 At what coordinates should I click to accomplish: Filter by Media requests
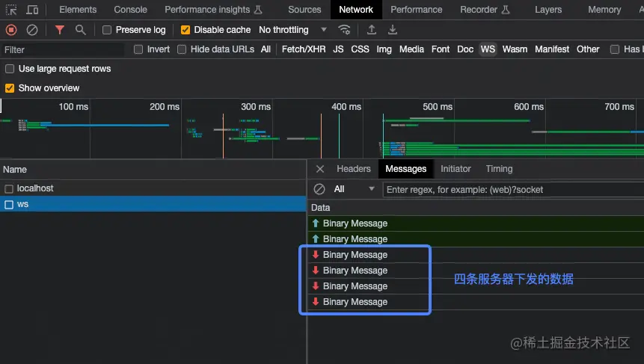coord(411,49)
